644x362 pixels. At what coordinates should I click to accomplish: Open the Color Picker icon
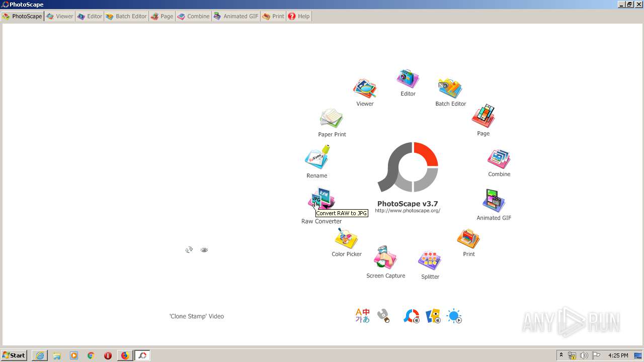point(346,238)
